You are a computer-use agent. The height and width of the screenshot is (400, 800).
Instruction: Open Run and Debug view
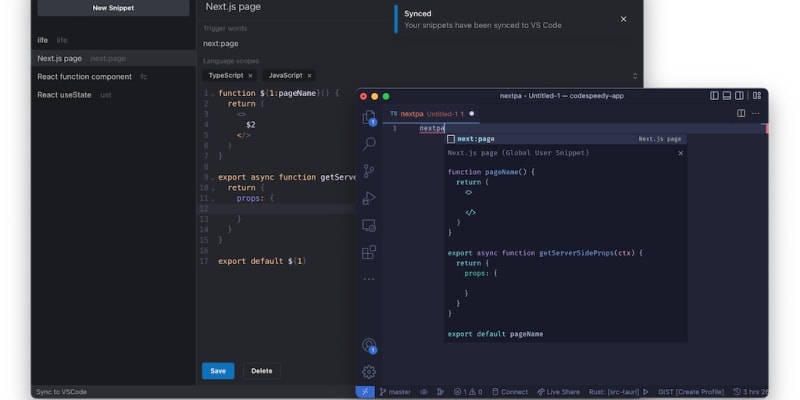click(x=369, y=198)
